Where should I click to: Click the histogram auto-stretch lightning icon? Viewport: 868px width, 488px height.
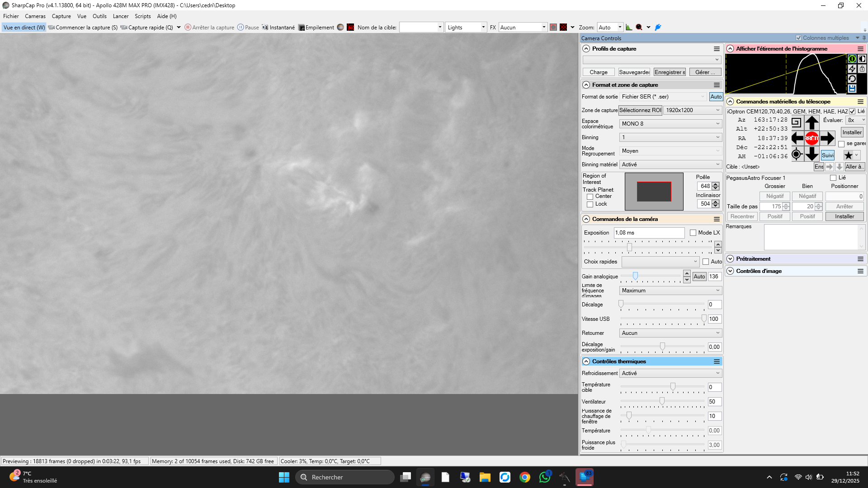point(852,69)
